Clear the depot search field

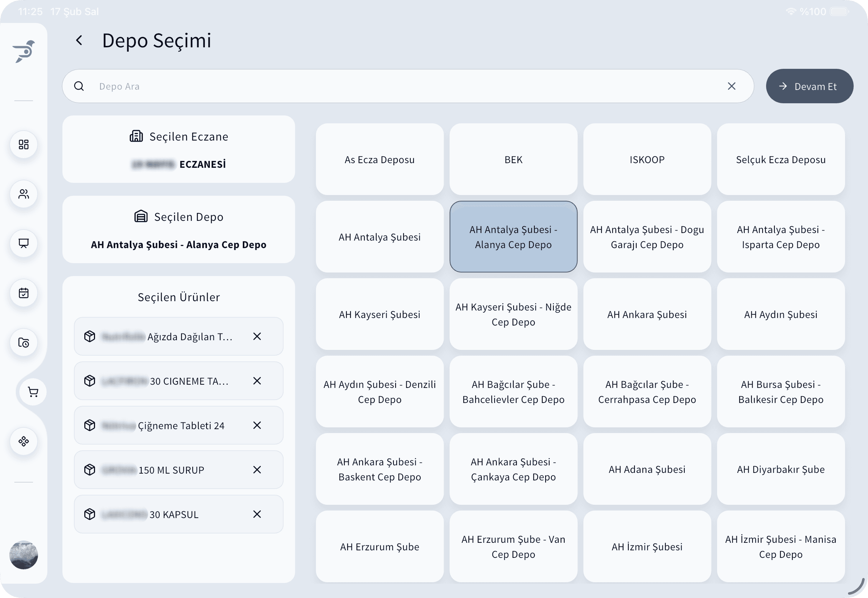[731, 86]
